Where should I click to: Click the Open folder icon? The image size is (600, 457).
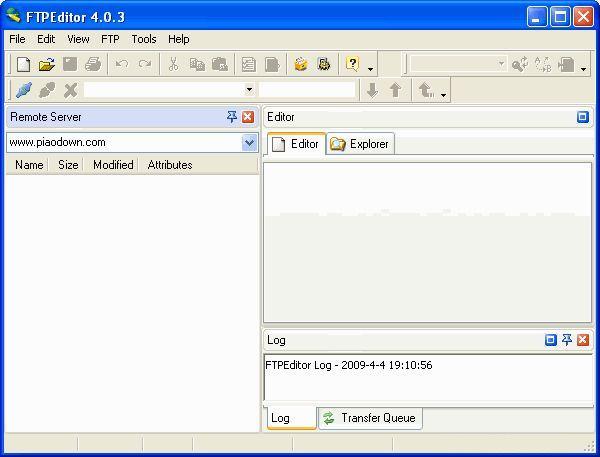click(46, 65)
